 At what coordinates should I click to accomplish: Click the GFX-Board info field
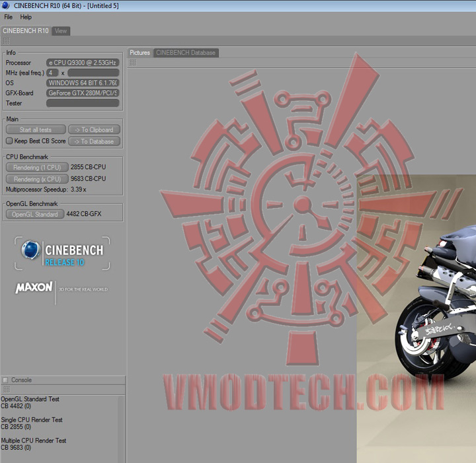click(x=83, y=93)
